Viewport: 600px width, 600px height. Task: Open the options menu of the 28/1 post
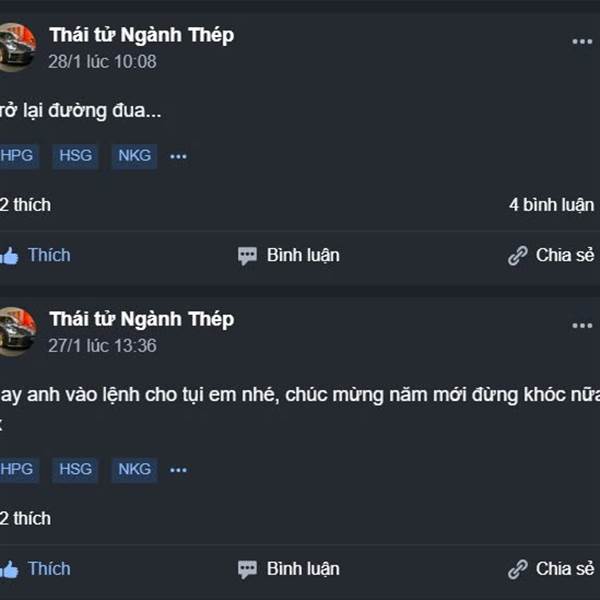[582, 42]
